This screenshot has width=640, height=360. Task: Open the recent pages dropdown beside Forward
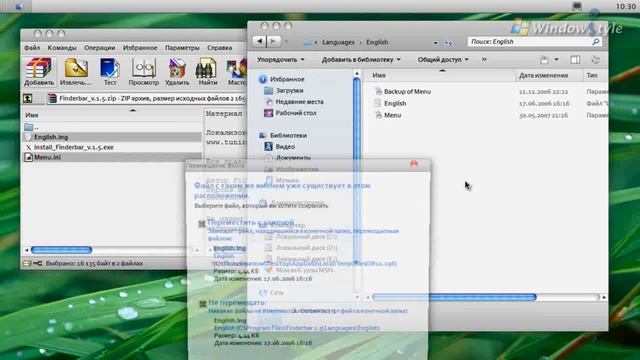pos(286,42)
